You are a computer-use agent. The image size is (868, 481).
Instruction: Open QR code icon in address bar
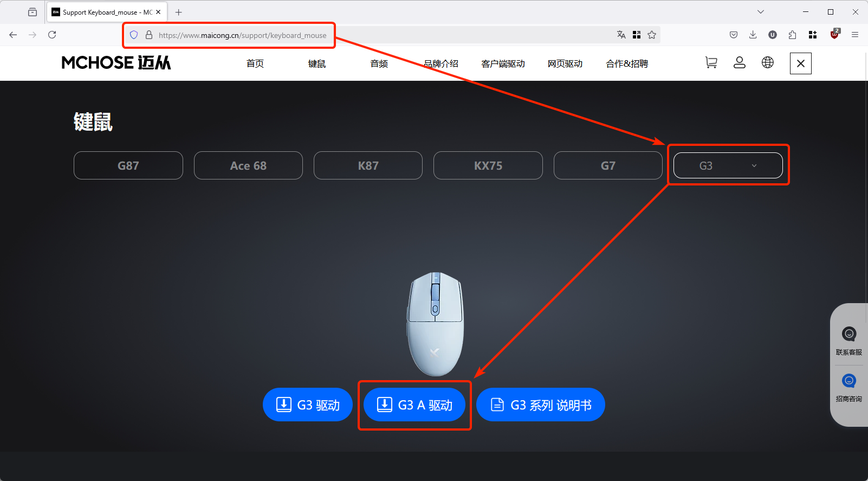(x=637, y=35)
